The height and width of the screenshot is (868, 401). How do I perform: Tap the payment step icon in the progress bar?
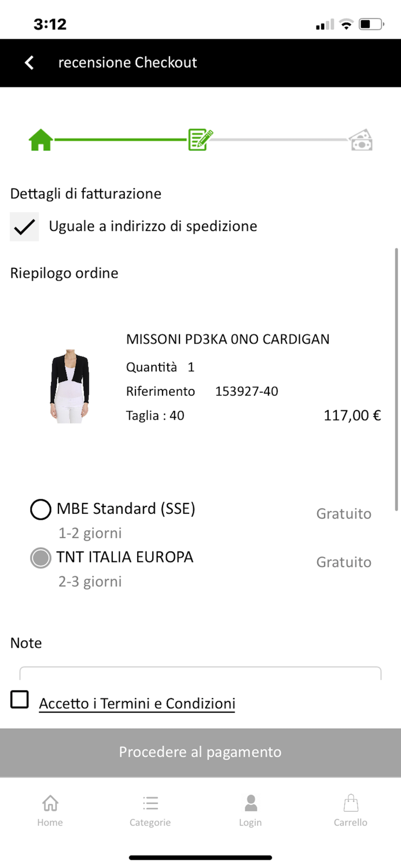(360, 139)
